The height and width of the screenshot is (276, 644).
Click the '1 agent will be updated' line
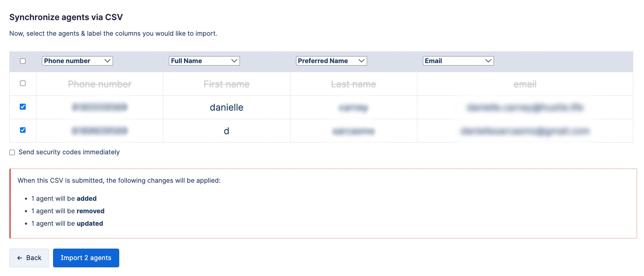[x=67, y=224]
